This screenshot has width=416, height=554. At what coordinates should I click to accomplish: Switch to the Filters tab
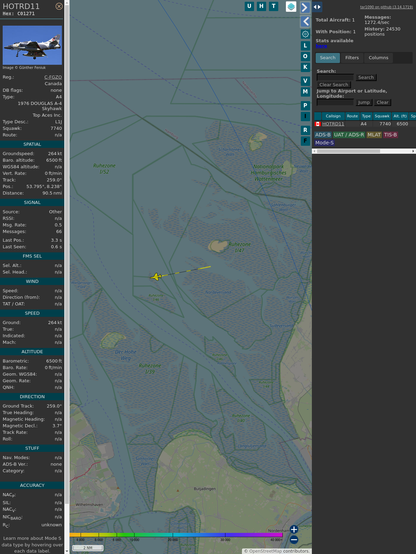coord(352,58)
